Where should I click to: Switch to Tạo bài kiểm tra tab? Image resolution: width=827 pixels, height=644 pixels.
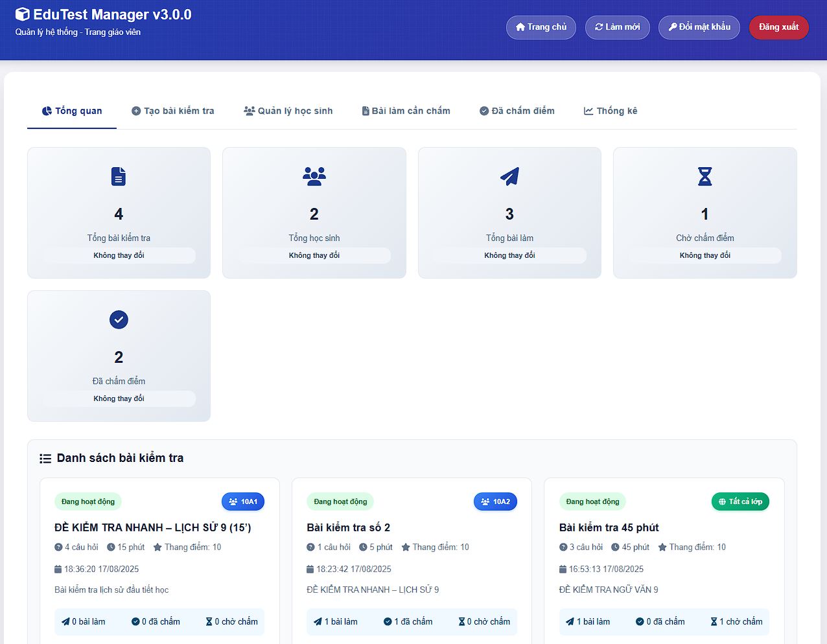click(172, 111)
